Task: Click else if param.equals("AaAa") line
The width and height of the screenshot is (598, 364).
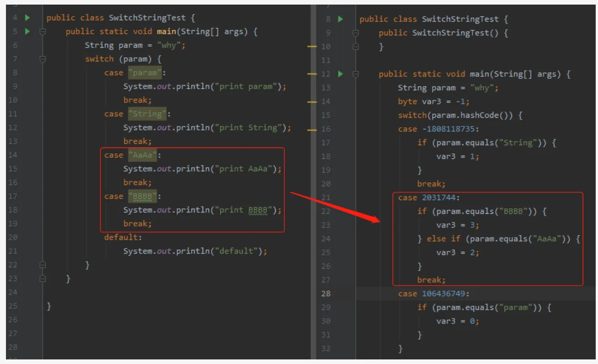Action: coord(499,239)
